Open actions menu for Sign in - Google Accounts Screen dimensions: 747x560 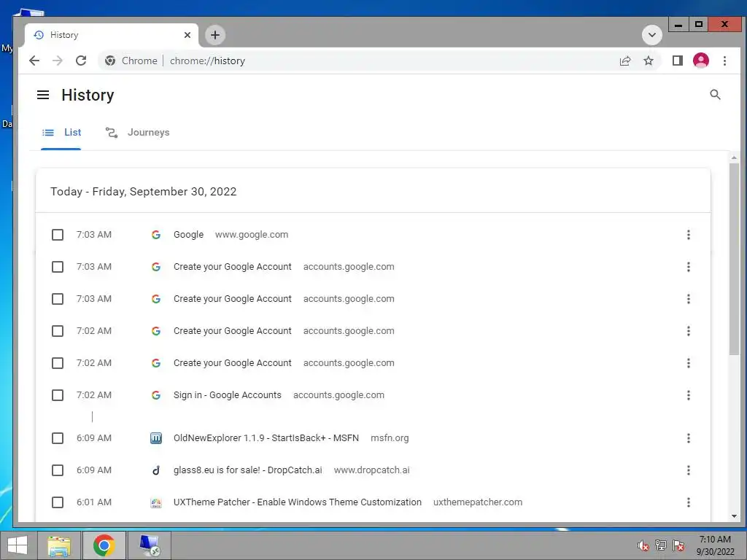click(688, 395)
